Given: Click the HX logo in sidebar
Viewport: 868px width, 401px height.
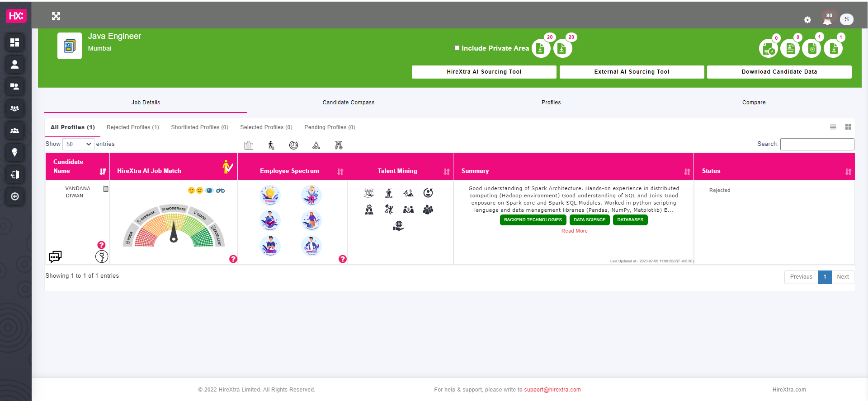Looking at the screenshot, I should 16,16.
